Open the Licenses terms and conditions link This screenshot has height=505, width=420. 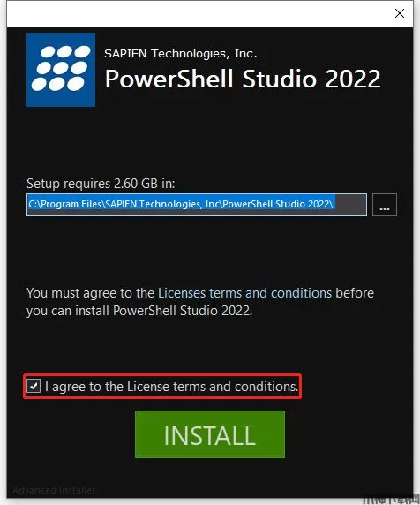click(244, 293)
